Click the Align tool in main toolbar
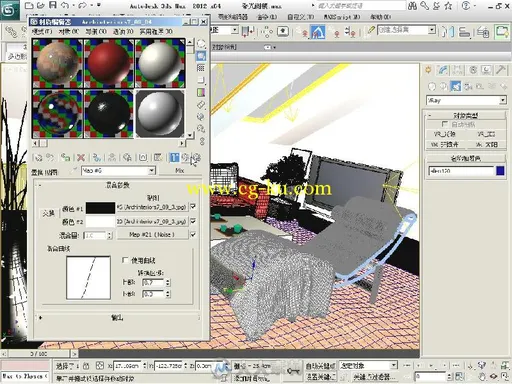 (464, 32)
